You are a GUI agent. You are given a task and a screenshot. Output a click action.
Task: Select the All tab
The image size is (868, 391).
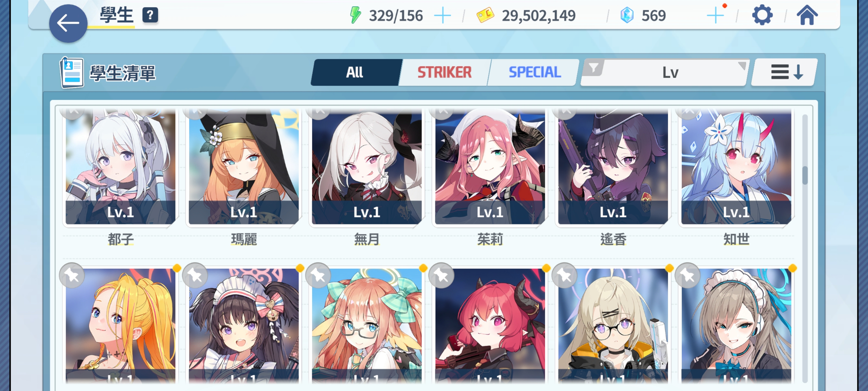(x=355, y=72)
